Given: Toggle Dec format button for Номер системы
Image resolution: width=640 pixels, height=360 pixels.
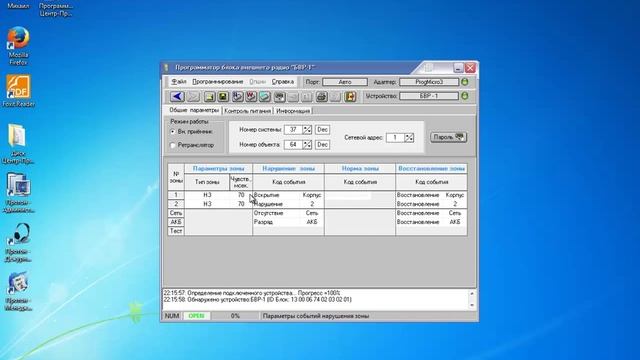Looking at the screenshot, I should click(x=322, y=129).
